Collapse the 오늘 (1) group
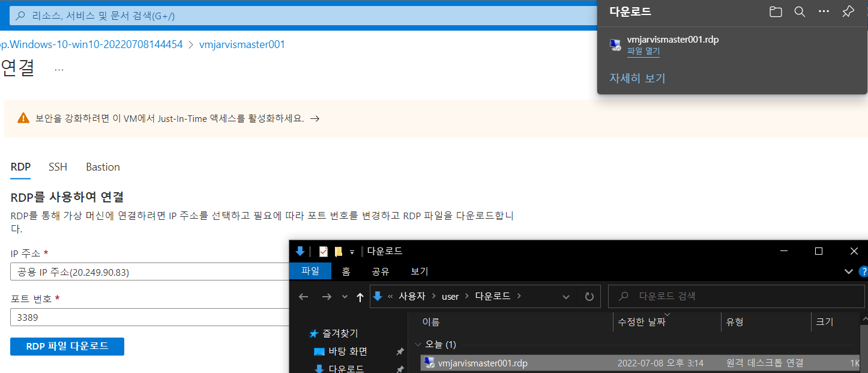Screen dimensions: 868x373 pos(418,345)
